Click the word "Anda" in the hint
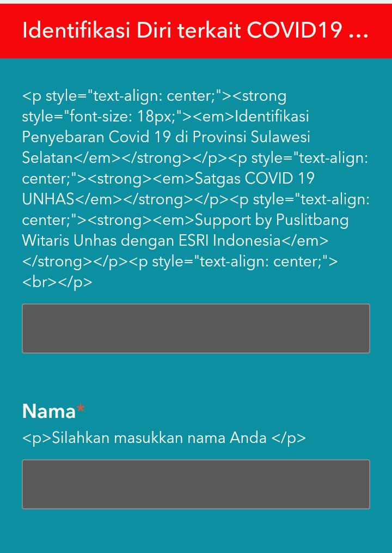This screenshot has width=392, height=553. (248, 437)
